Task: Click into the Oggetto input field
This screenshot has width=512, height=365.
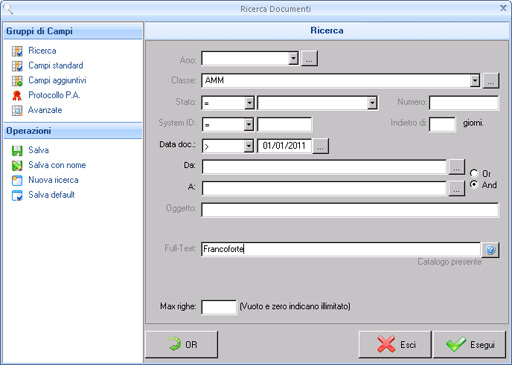Action: [x=350, y=210]
